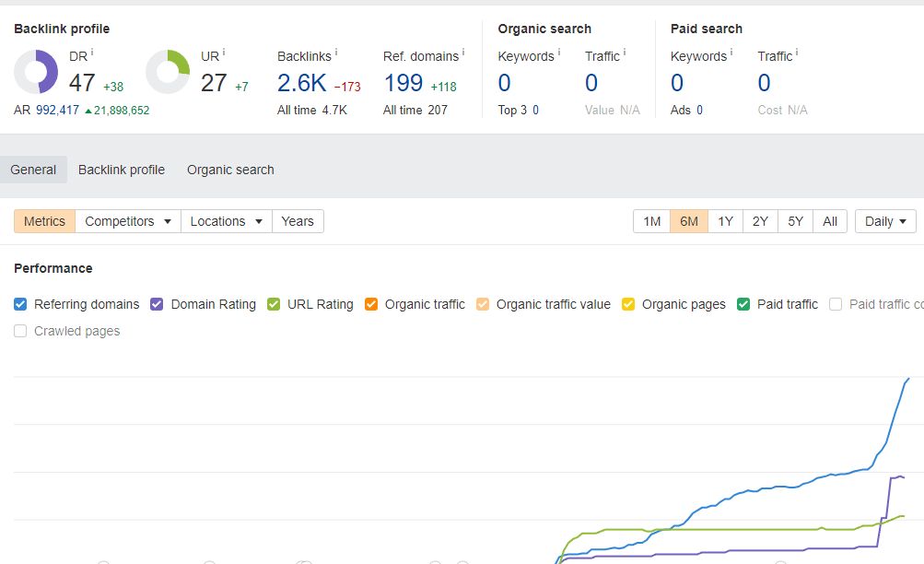The image size is (924, 564).
Task: Click the Ref. domains info icon
Action: (463, 53)
